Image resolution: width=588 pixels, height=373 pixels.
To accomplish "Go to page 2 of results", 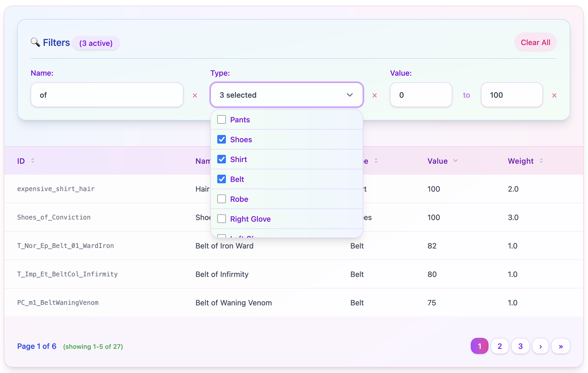I will [499, 346].
